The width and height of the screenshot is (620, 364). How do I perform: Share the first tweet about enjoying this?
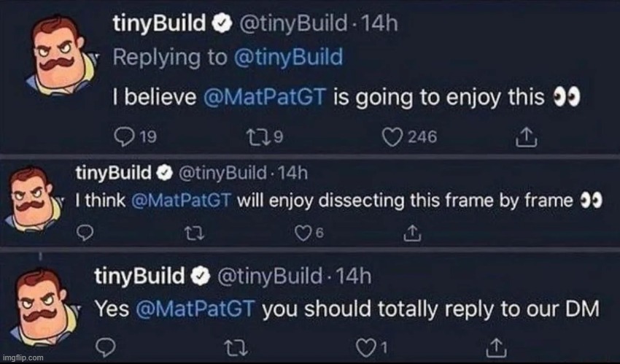527,136
